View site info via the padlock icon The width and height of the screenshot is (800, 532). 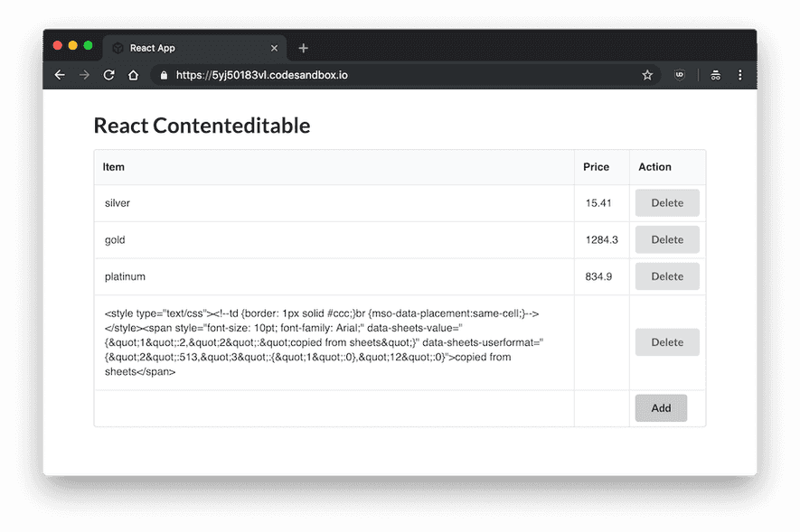(163, 75)
